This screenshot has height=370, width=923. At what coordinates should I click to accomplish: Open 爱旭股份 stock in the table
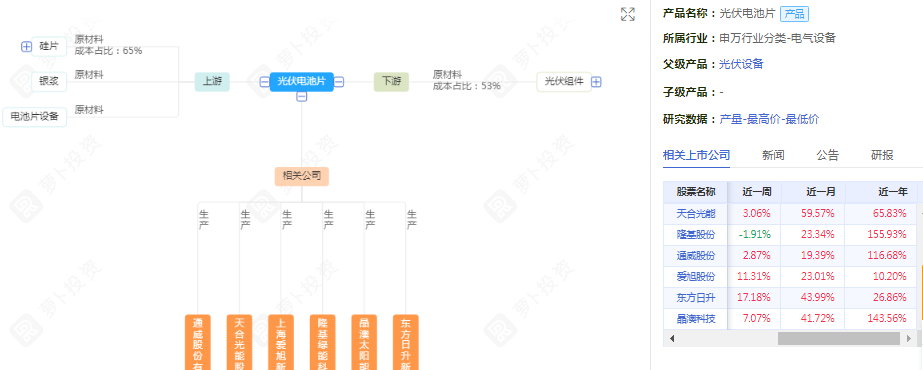coord(696,276)
